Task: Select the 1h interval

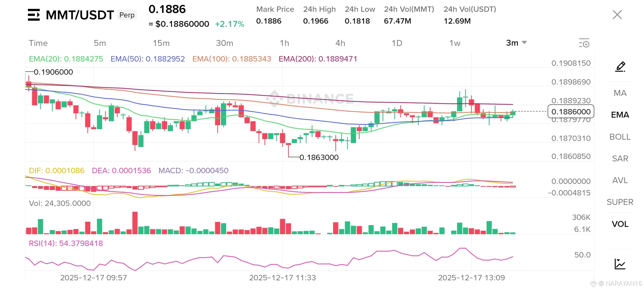Action: [x=284, y=43]
